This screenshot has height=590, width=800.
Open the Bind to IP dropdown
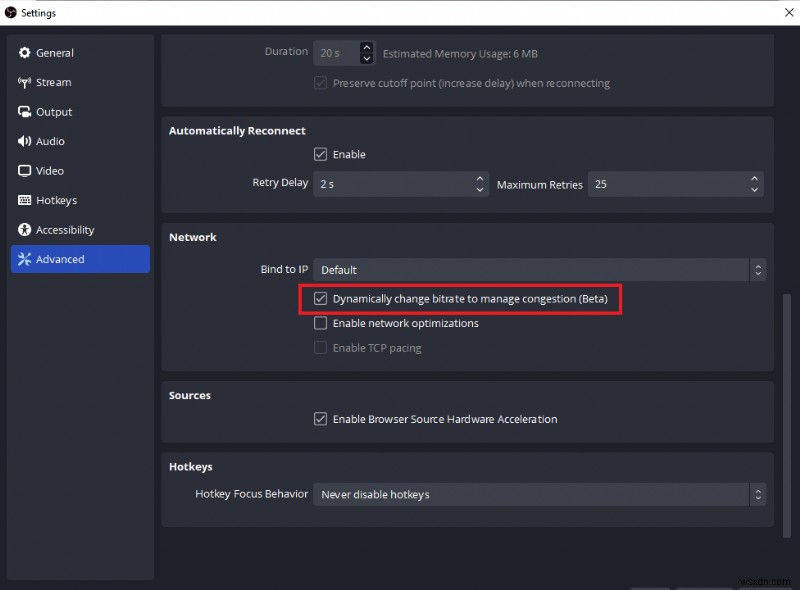point(539,269)
